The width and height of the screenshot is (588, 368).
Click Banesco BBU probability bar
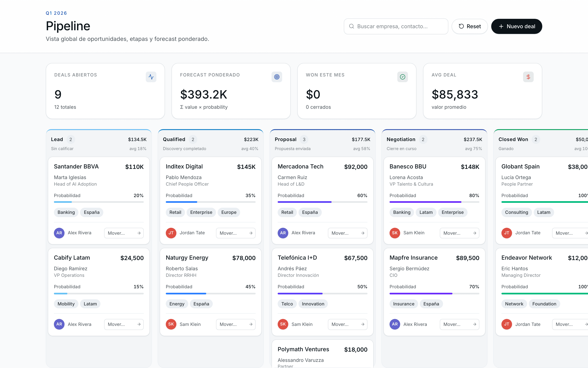(x=434, y=202)
